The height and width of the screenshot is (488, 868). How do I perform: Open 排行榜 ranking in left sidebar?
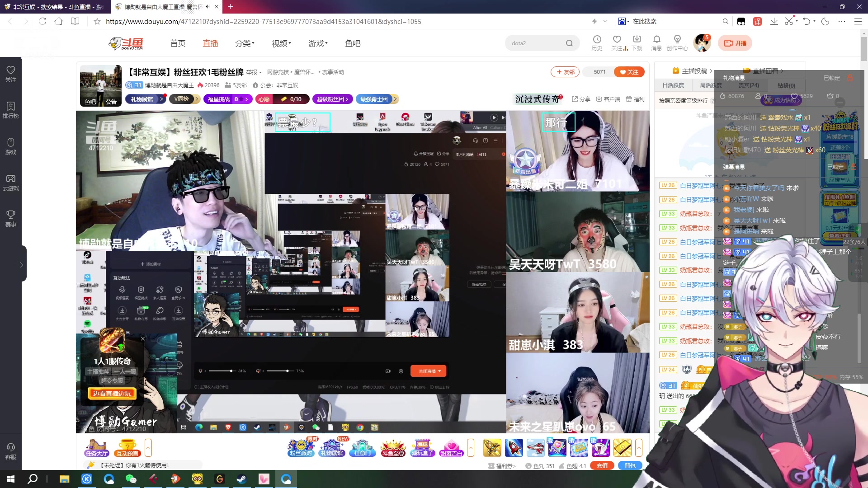11,110
